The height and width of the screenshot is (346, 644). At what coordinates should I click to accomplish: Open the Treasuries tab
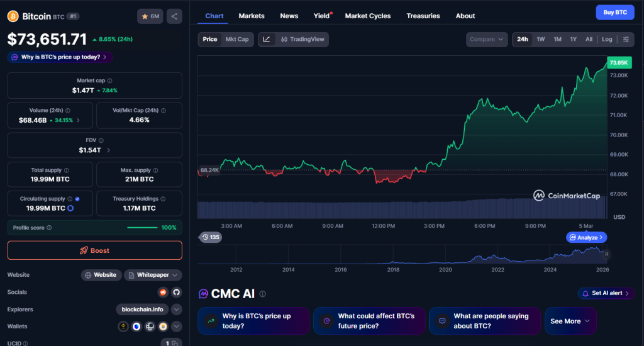click(x=423, y=16)
